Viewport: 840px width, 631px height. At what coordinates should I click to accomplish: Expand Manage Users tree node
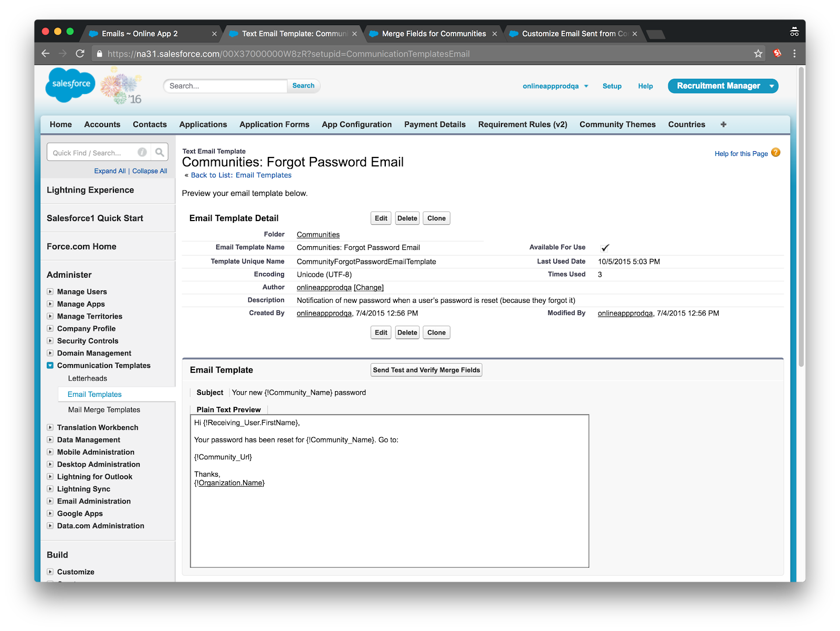tap(50, 291)
